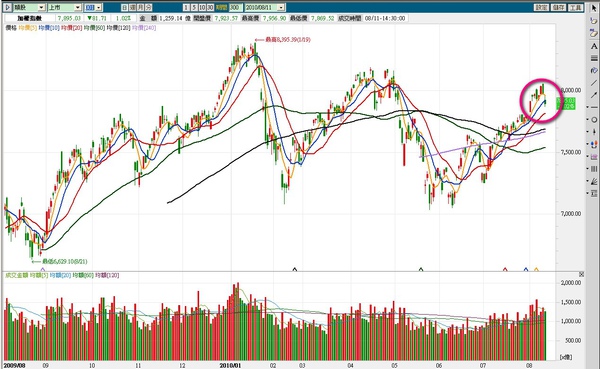Select the arrow line drawing tool

[594, 95]
